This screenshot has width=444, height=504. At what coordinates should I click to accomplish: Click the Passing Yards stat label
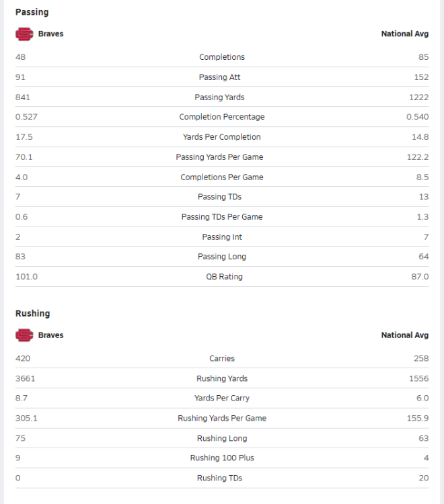(219, 97)
